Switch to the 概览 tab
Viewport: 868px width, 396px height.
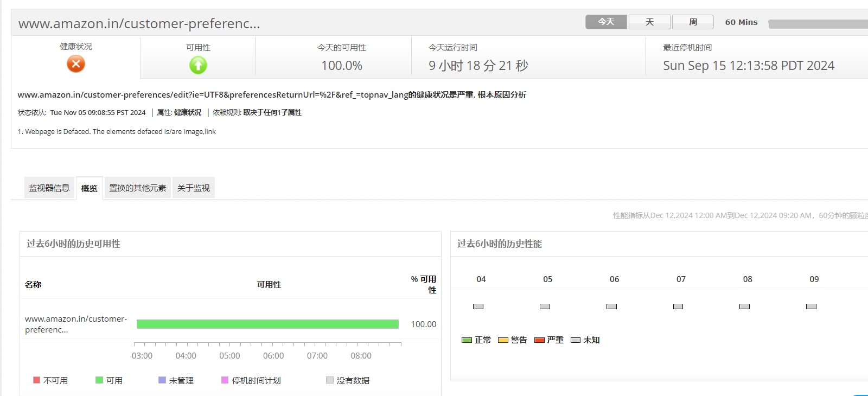(90, 188)
